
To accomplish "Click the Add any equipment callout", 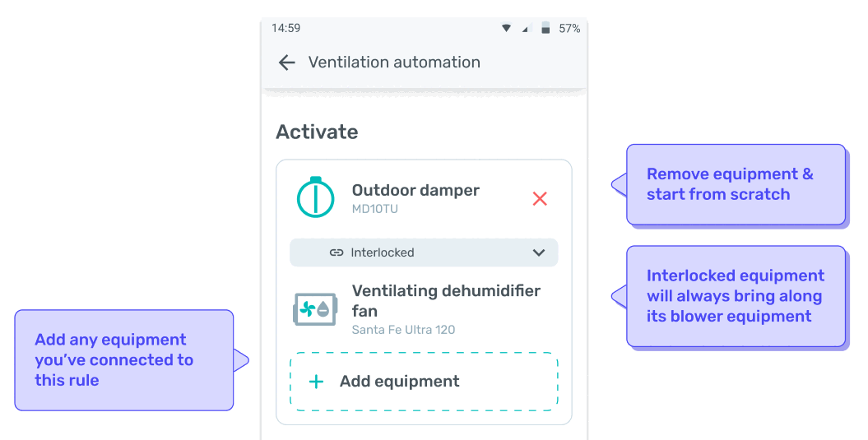I will pos(132,360).
